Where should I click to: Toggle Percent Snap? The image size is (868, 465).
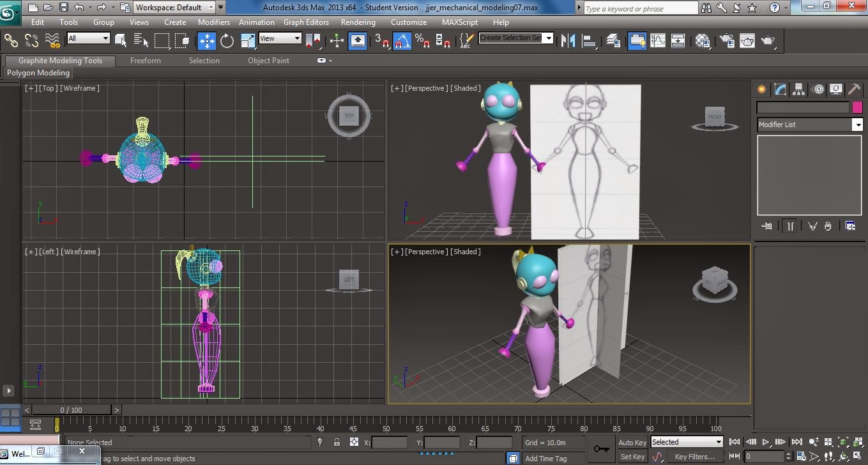pyautogui.click(x=422, y=41)
